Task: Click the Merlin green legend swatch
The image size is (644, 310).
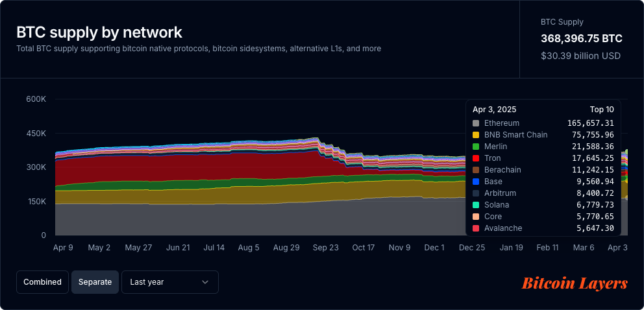Action: [476, 147]
